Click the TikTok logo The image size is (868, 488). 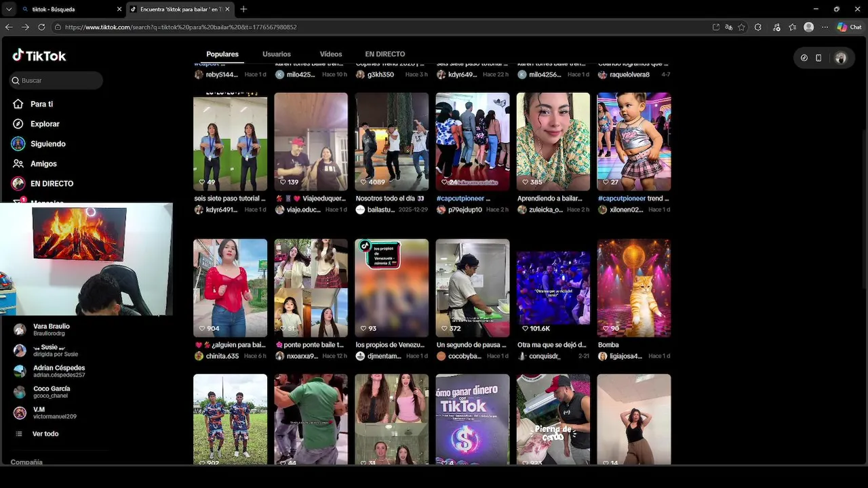pos(39,56)
